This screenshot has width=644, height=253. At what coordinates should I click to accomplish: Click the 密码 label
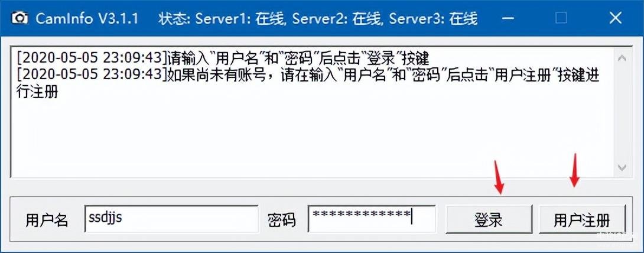click(x=282, y=220)
